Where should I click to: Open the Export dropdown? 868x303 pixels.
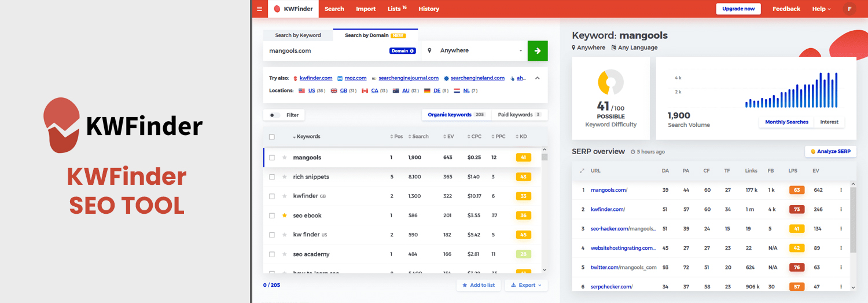coord(526,285)
